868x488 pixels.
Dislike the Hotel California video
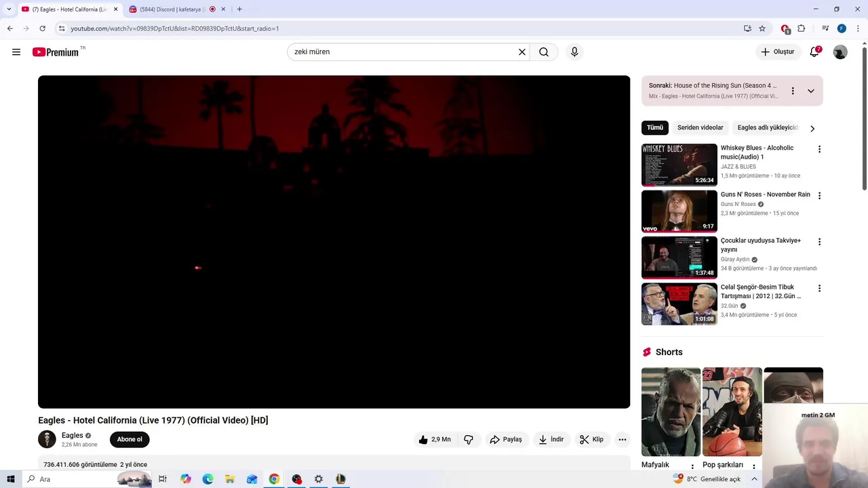pyautogui.click(x=469, y=439)
